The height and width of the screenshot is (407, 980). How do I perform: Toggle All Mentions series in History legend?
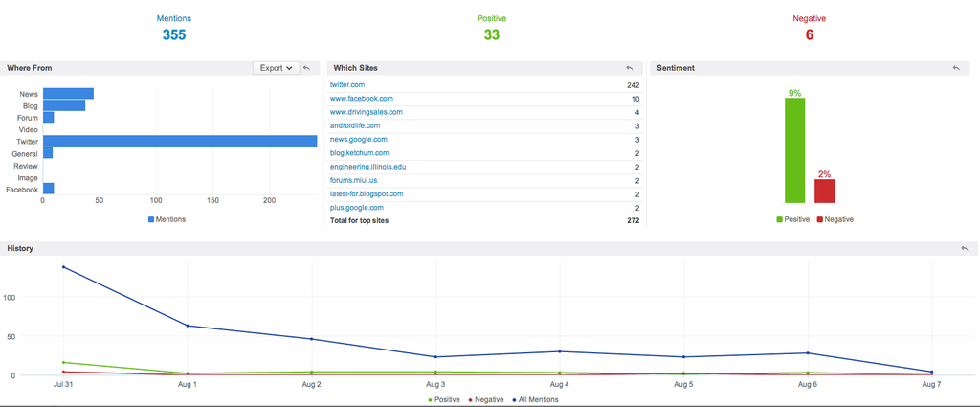(x=537, y=399)
